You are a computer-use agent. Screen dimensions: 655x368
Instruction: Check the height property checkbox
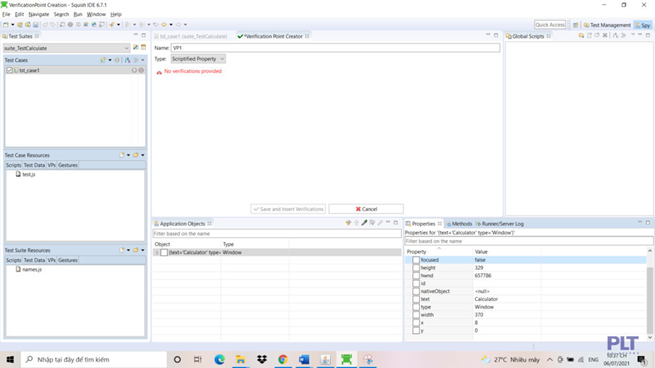pos(416,268)
